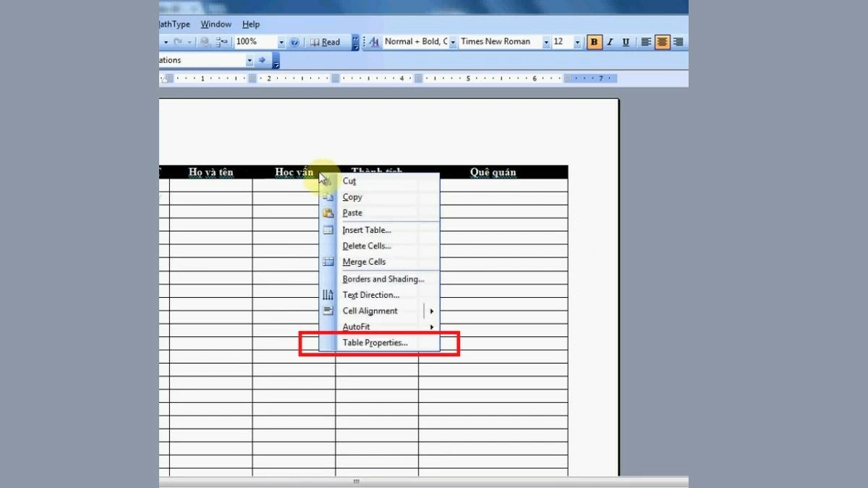Toggle Underline formatting
This screenshot has width=868, height=488.
[x=626, y=42]
